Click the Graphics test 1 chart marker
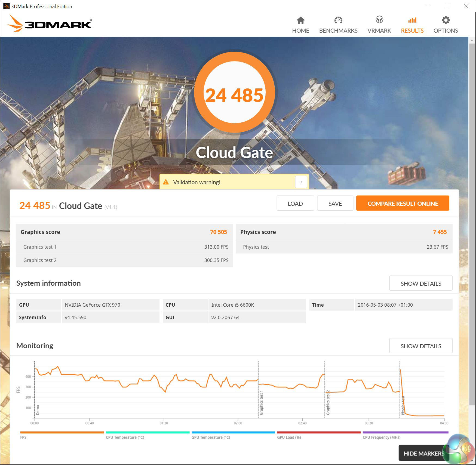Screen dimensions: 476x465 (261, 403)
